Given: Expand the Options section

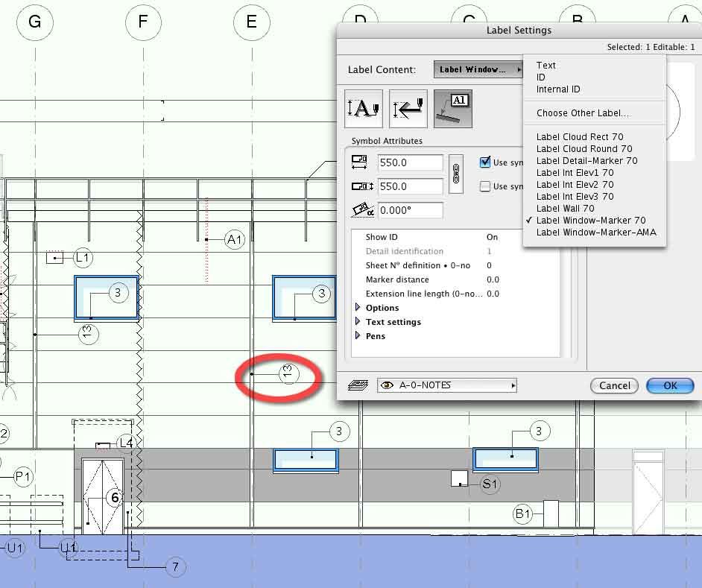Looking at the screenshot, I should click(x=358, y=307).
